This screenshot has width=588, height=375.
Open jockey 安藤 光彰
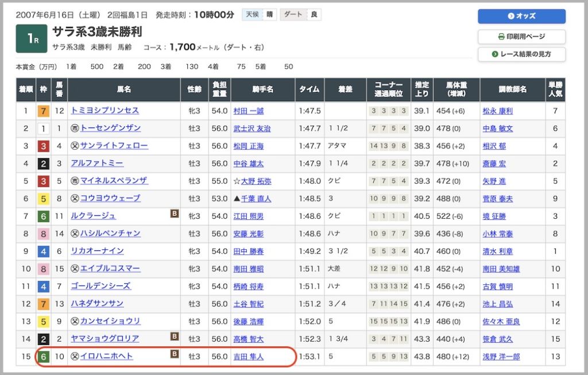click(248, 234)
